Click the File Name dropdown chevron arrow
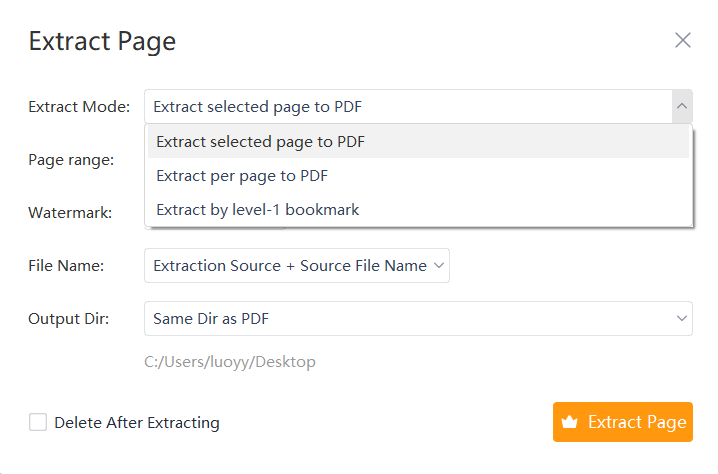718x474 pixels. point(439,266)
